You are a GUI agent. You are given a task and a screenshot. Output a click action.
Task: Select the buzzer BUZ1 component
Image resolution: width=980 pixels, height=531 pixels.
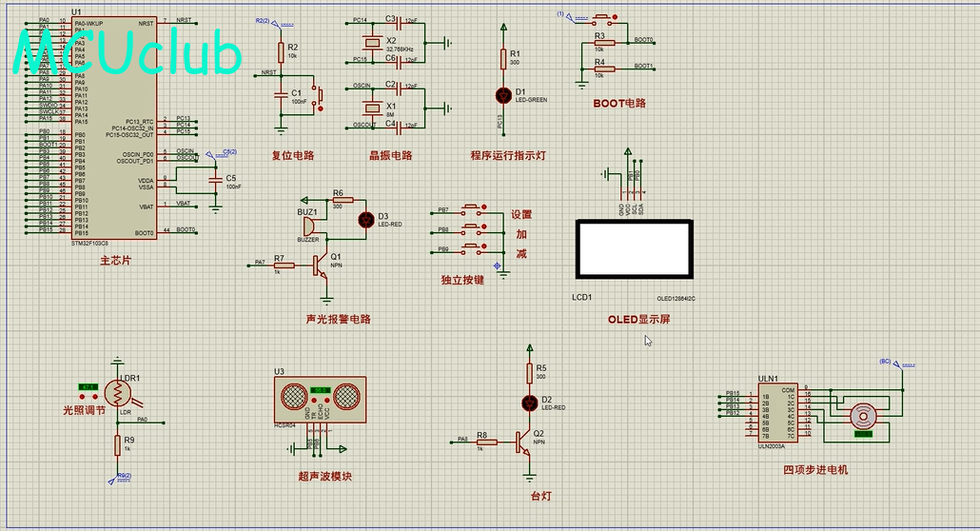click(309, 226)
